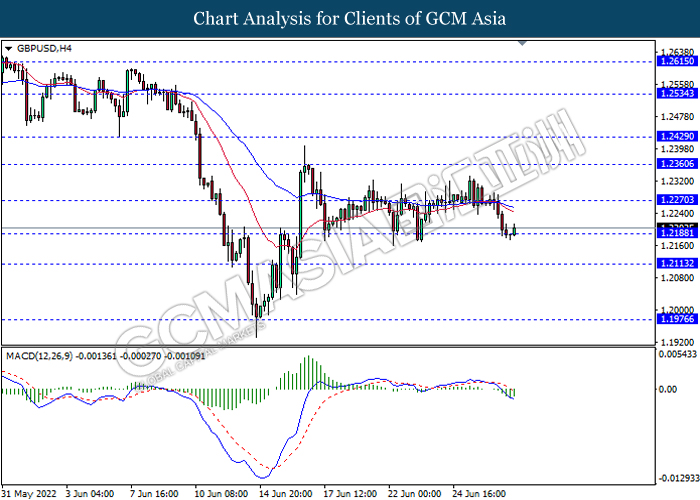Click the 24 Jun 16:00 time label

(479, 493)
